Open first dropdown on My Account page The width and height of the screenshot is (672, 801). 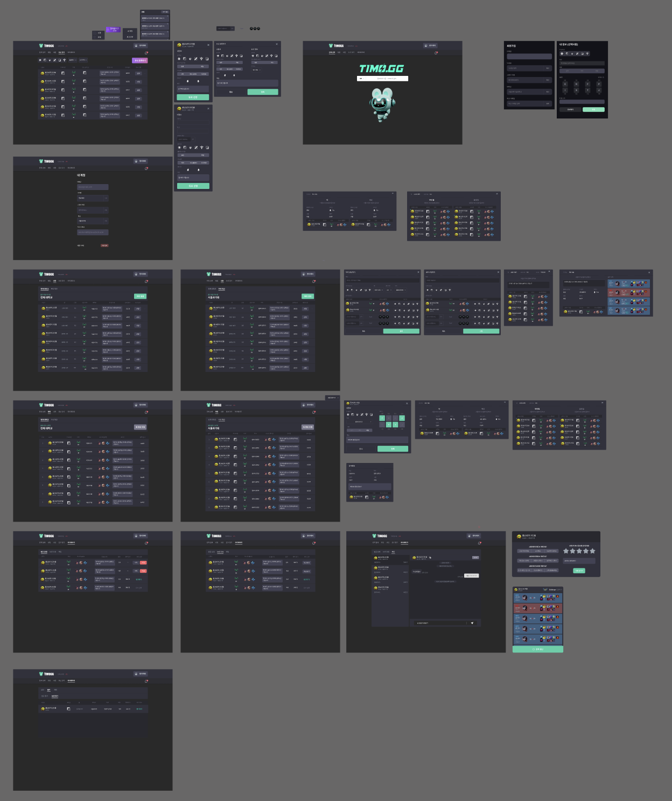click(93, 198)
